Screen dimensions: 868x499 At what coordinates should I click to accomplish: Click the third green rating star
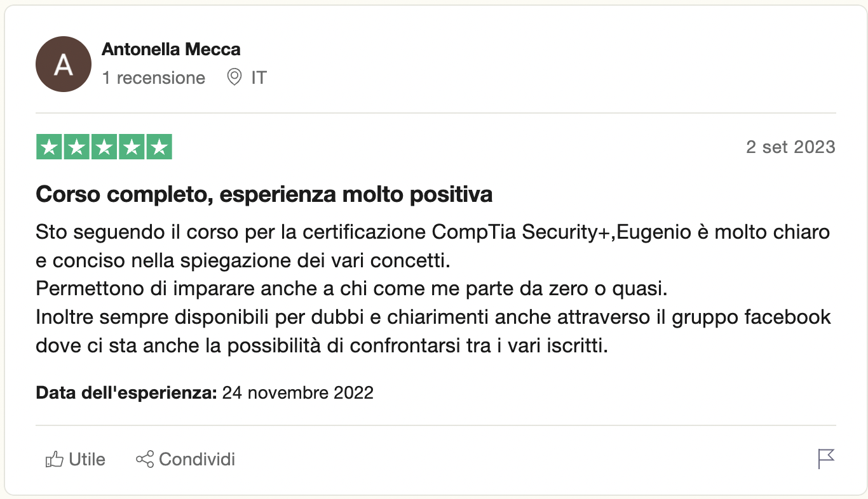pos(104,147)
